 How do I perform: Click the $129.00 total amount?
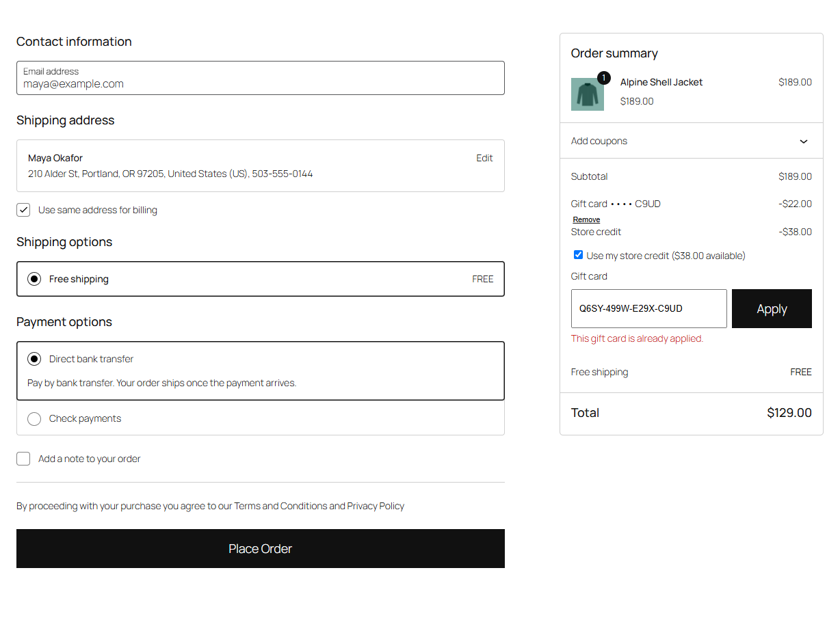tap(789, 413)
